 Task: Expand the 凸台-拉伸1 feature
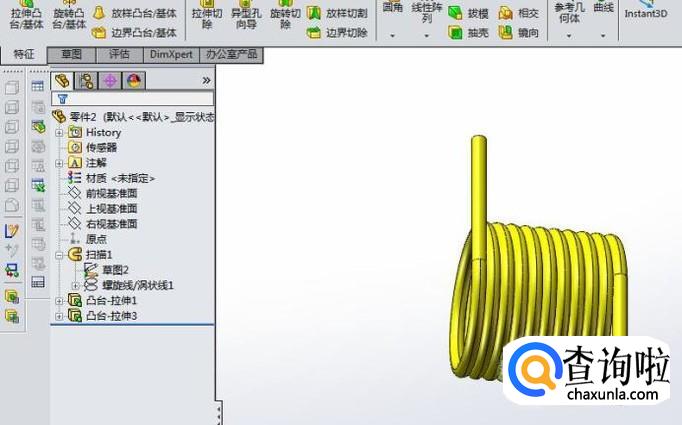[x=59, y=301]
